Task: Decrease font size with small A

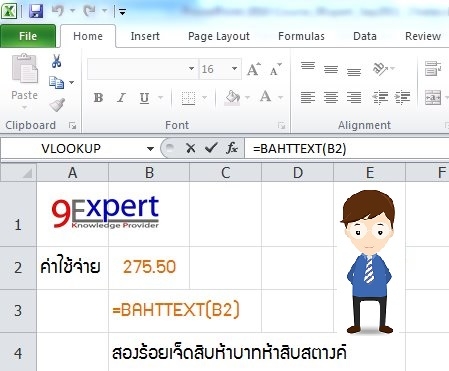Action: click(276, 69)
